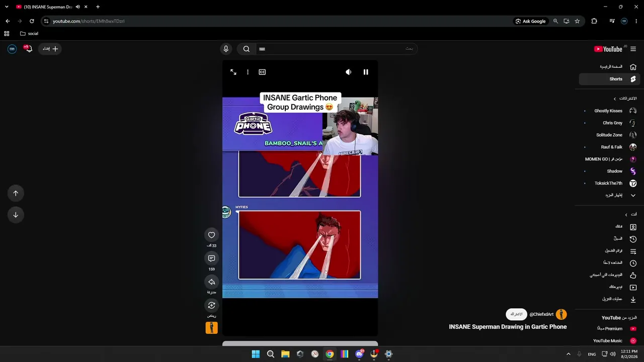Open the Chrome extensions puzzle menu

(594, 21)
